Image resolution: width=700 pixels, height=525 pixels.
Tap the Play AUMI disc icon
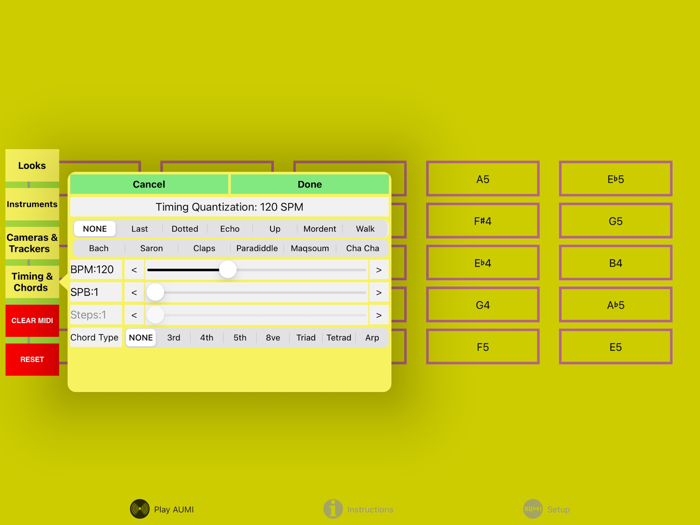tap(140, 509)
